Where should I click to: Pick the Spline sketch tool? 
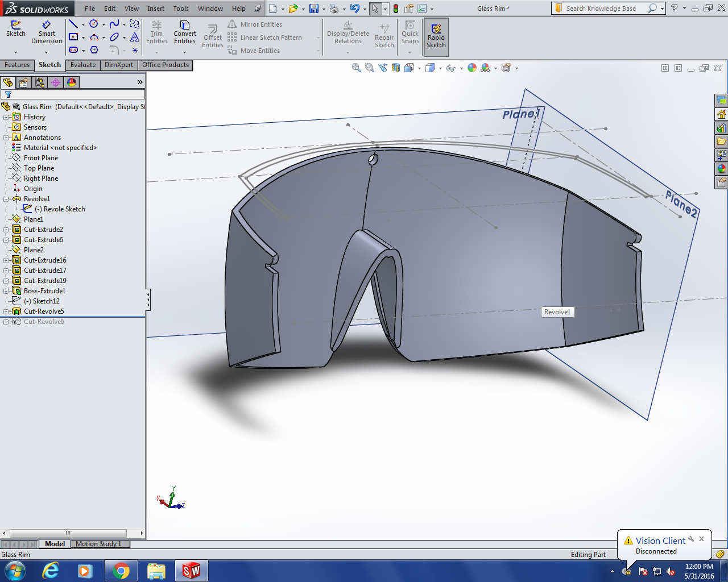(114, 24)
